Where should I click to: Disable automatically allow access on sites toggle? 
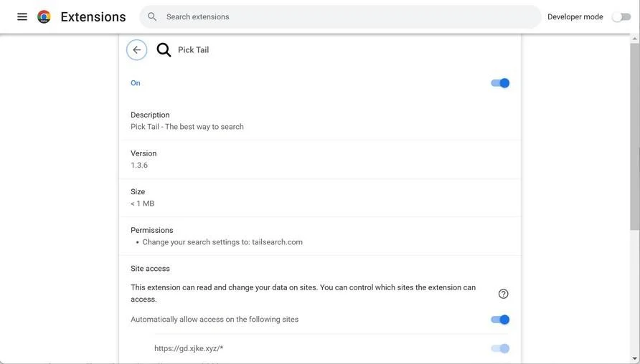(x=500, y=320)
